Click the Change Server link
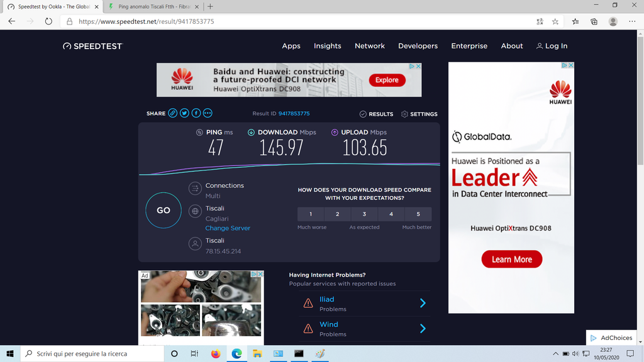The height and width of the screenshot is (362, 644). coord(228,228)
